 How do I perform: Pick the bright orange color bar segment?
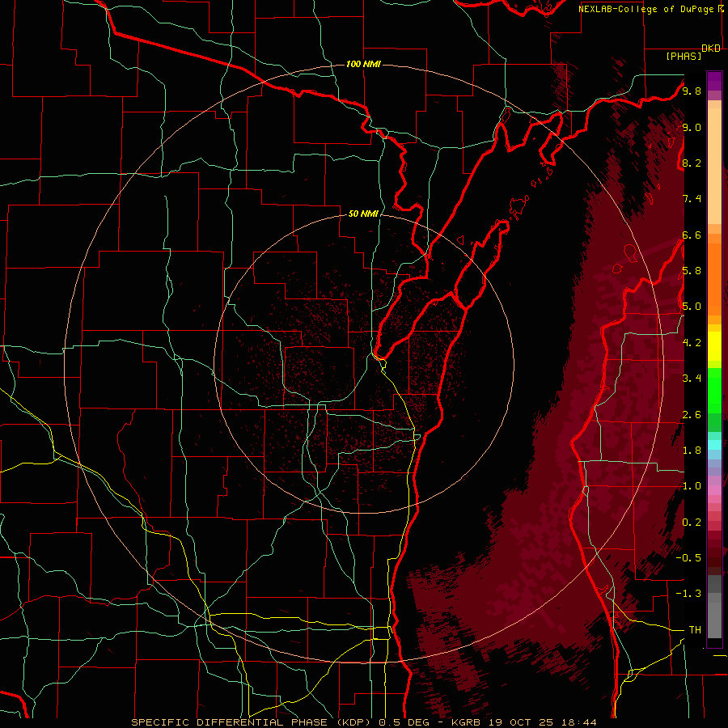714,279
